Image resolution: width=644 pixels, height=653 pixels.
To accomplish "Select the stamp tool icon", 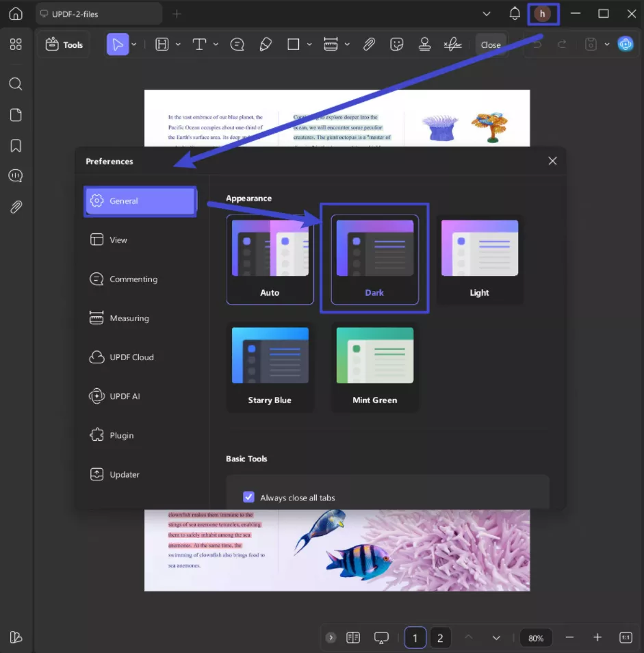I will tap(424, 44).
